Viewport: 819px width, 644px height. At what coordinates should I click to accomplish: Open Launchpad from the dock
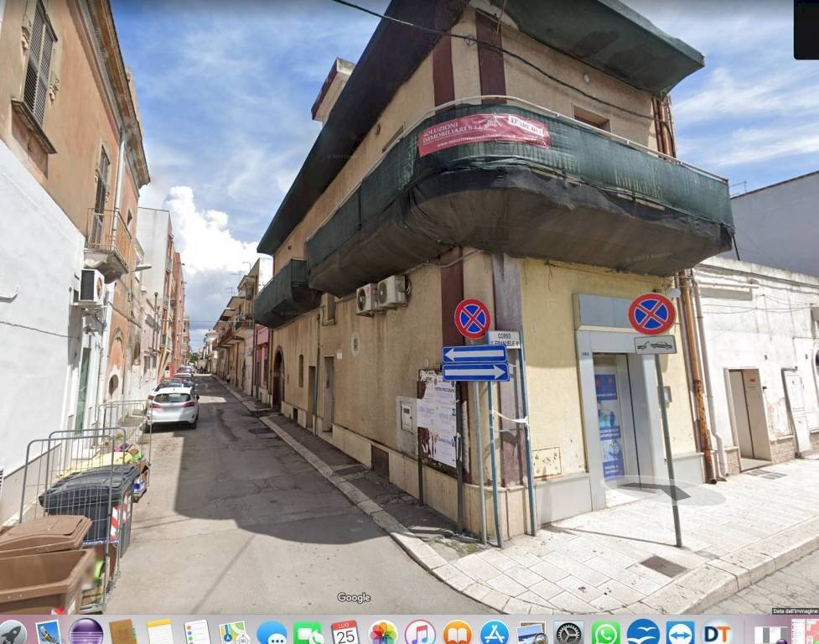(x=12, y=631)
